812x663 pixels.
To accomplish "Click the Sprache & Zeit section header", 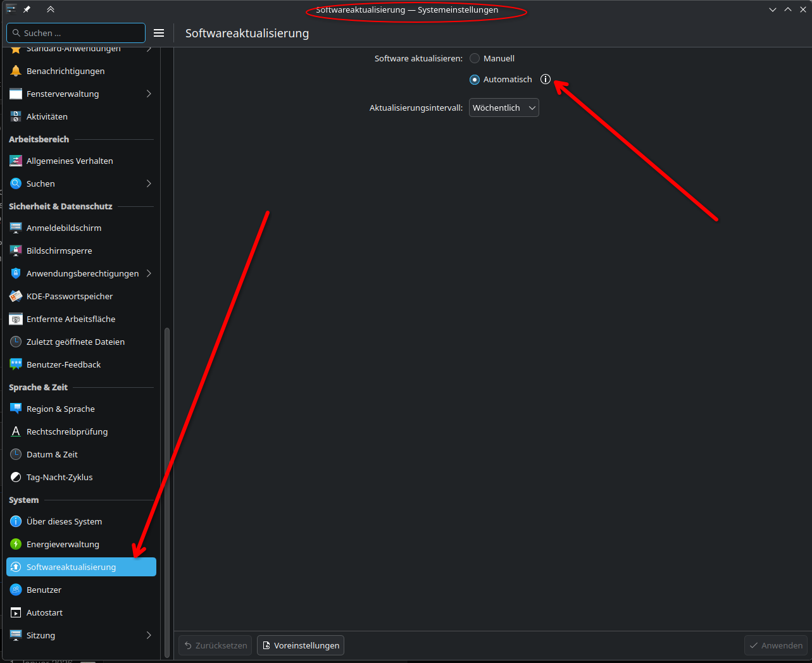I will pyautogui.click(x=38, y=387).
